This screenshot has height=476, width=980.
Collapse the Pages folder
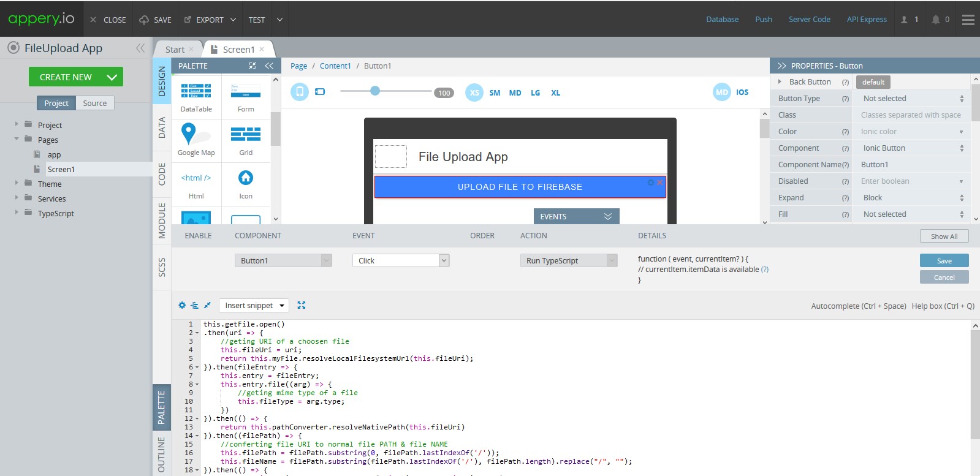pyautogui.click(x=17, y=139)
